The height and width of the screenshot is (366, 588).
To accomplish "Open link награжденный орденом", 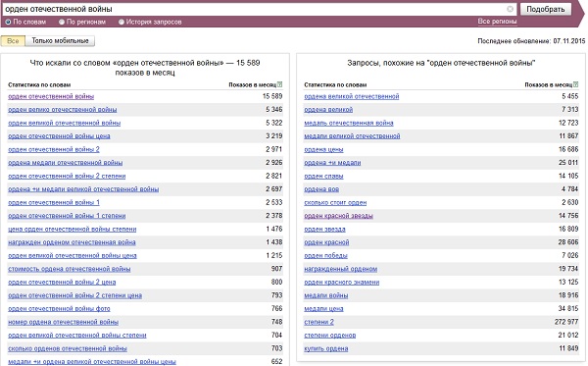I will pos(340,269).
